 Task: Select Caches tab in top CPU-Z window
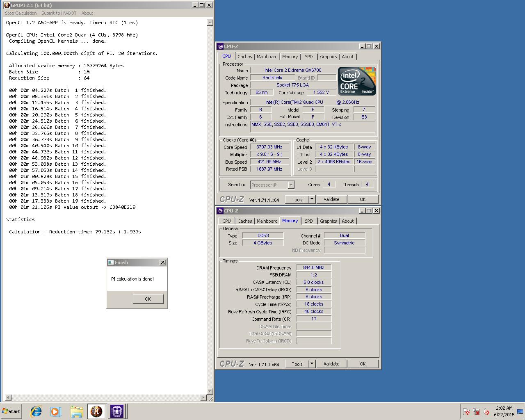[245, 57]
